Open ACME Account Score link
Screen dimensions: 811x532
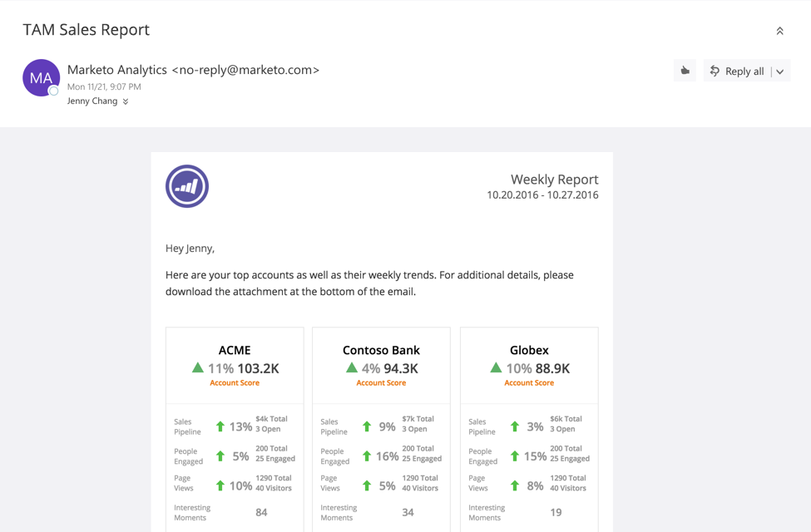click(x=235, y=383)
